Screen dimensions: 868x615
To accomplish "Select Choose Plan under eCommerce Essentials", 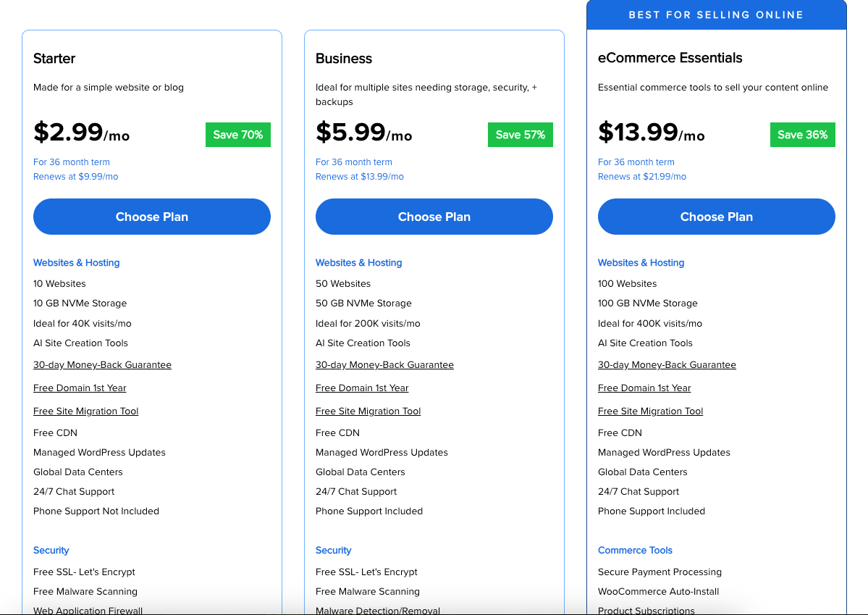I will point(717,217).
